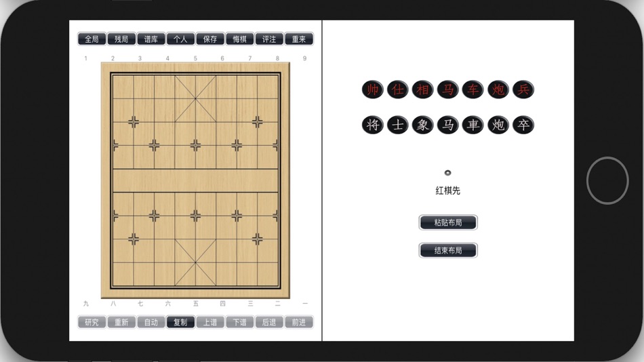Pick the black 炮 cannon piece
Screen dimensions: 644x362
498,125
